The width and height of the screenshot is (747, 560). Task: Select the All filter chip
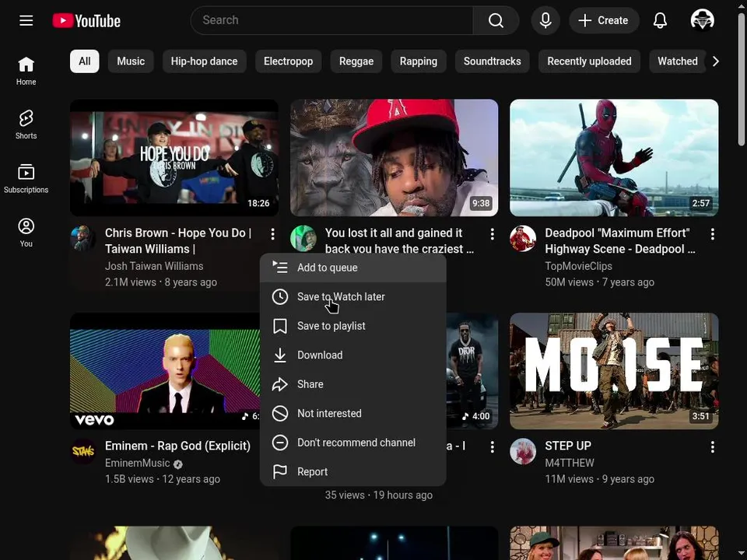pyautogui.click(x=84, y=61)
